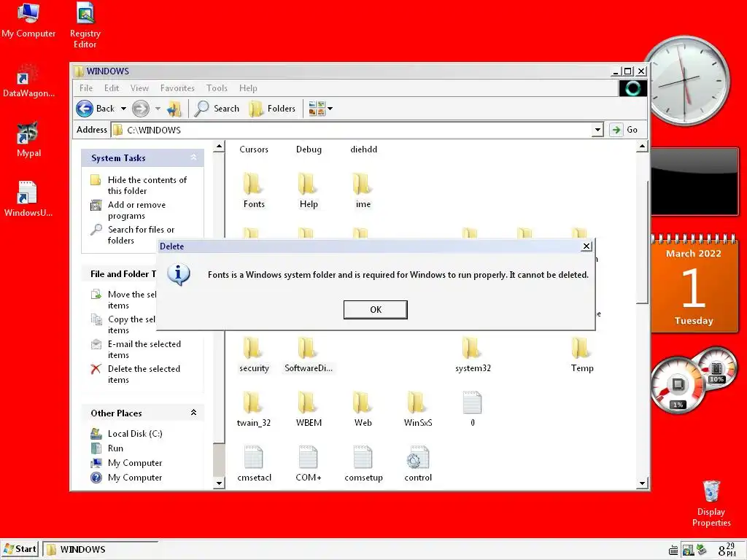This screenshot has width=747, height=560.
Task: Select the Help folder
Action: (x=309, y=190)
